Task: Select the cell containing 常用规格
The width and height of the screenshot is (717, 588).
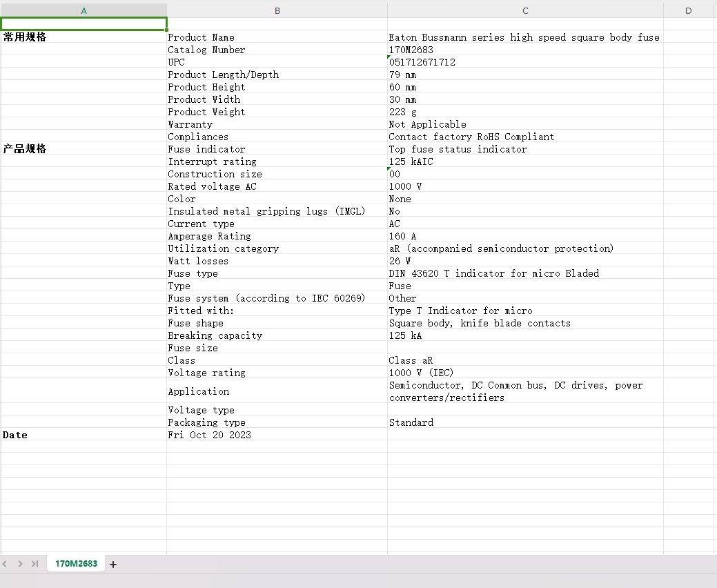Action: click(x=84, y=37)
